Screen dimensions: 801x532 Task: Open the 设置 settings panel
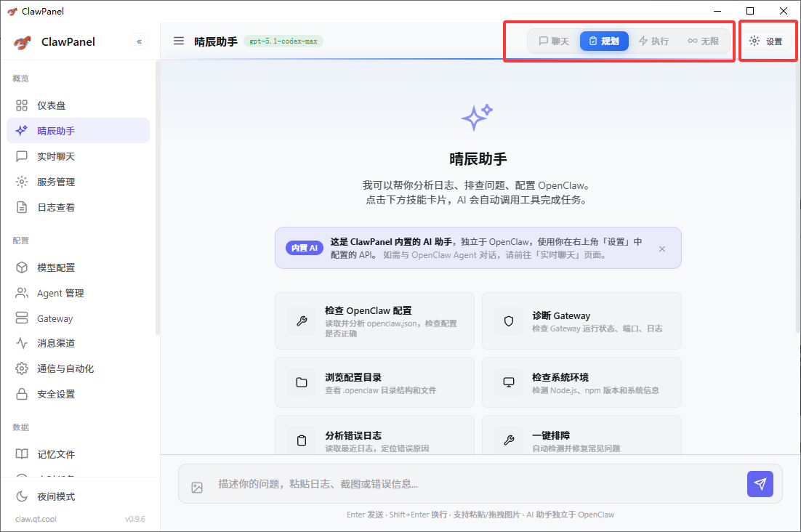(768, 41)
